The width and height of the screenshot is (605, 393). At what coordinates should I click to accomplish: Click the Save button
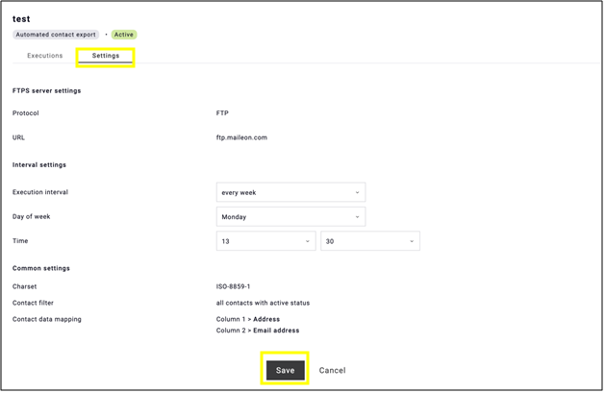(x=285, y=370)
